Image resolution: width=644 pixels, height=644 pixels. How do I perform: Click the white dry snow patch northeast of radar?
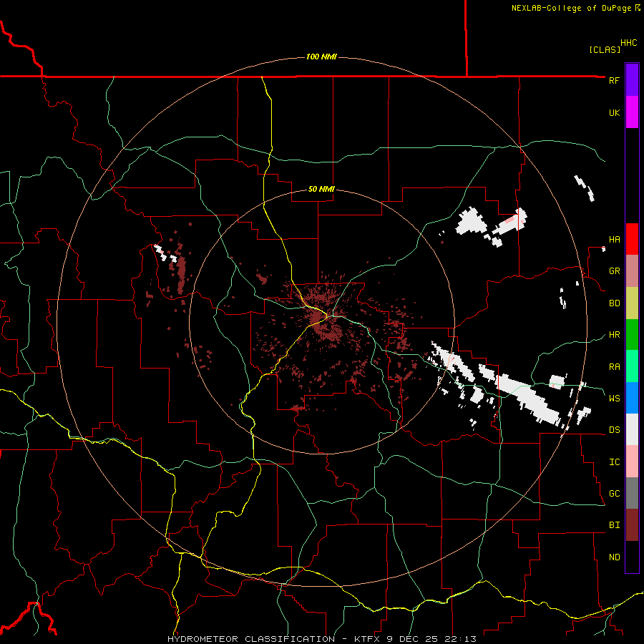point(472,222)
